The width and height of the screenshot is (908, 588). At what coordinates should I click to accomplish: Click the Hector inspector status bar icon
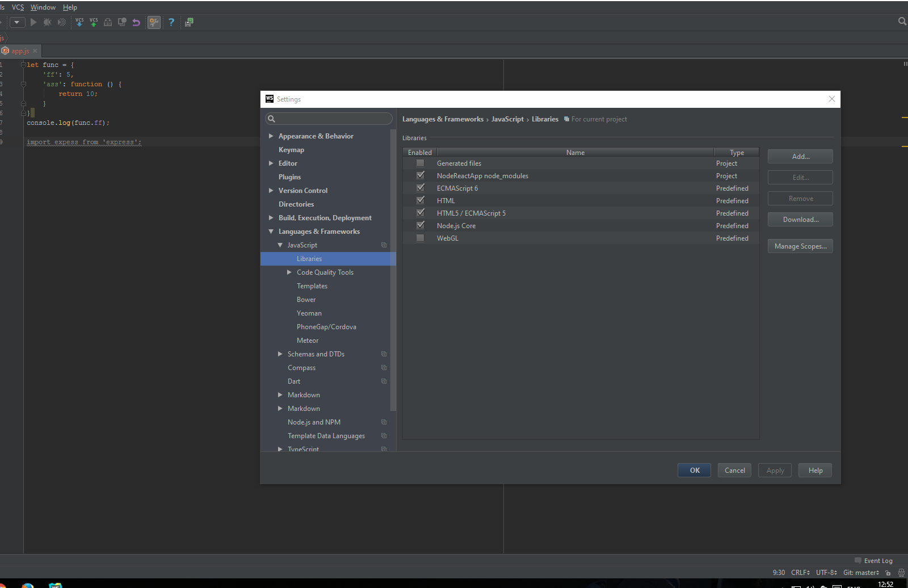(x=901, y=573)
